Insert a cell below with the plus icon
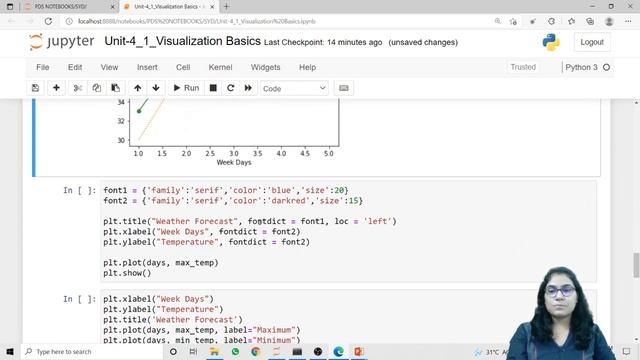This screenshot has height=360, width=640. pyautogui.click(x=56, y=88)
